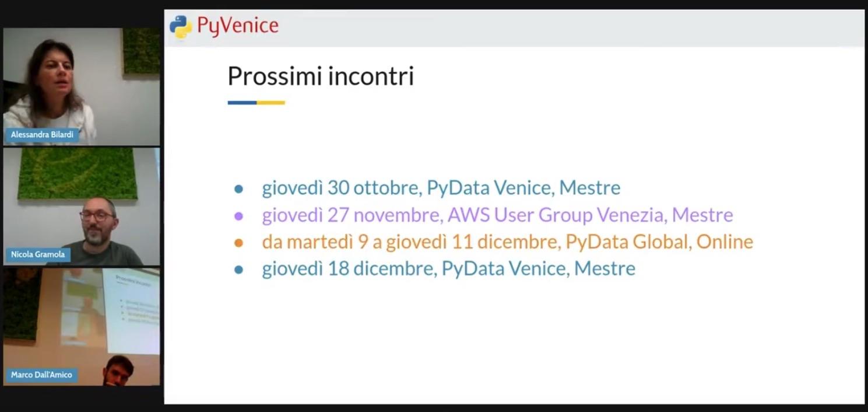Click the green moss panel behind Nicola
Viewport: 868px width, 412px height.
[x=76, y=173]
